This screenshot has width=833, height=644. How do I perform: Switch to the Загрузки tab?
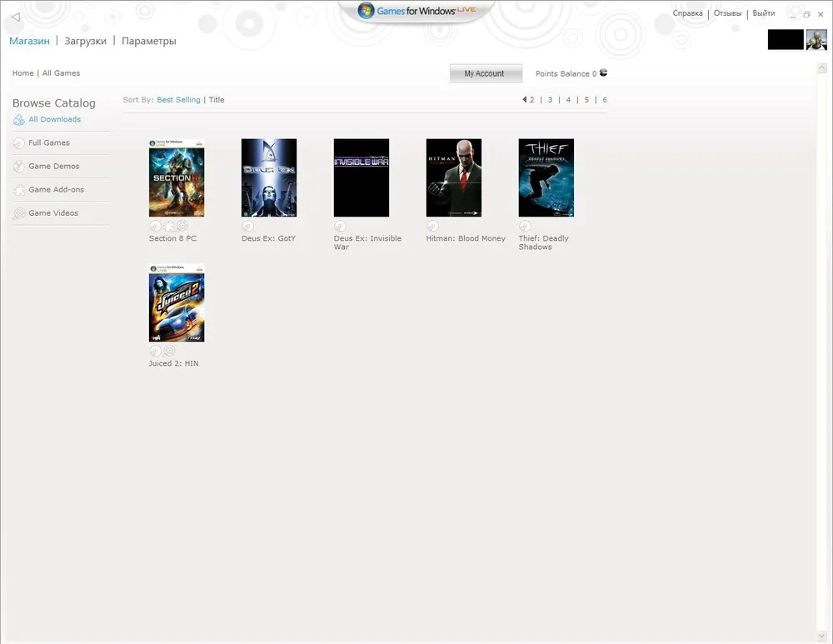point(85,41)
